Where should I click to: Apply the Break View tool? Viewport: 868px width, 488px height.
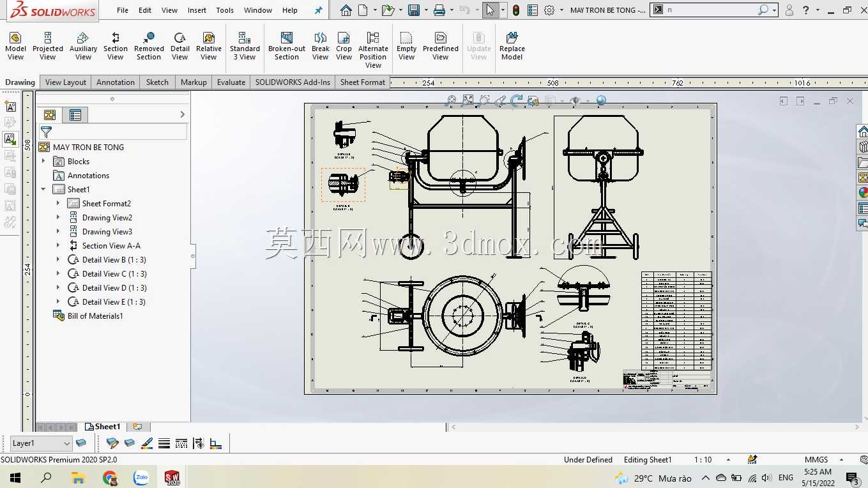[321, 46]
